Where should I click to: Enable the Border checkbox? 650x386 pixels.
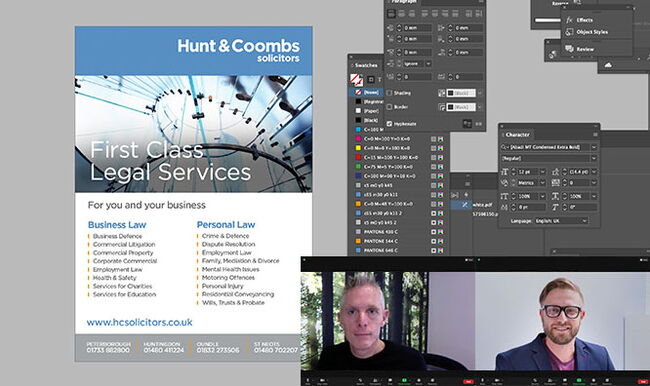(x=389, y=107)
